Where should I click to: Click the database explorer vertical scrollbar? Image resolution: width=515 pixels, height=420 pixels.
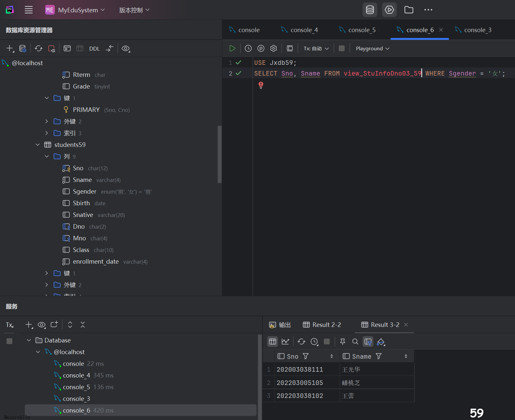(x=219, y=154)
